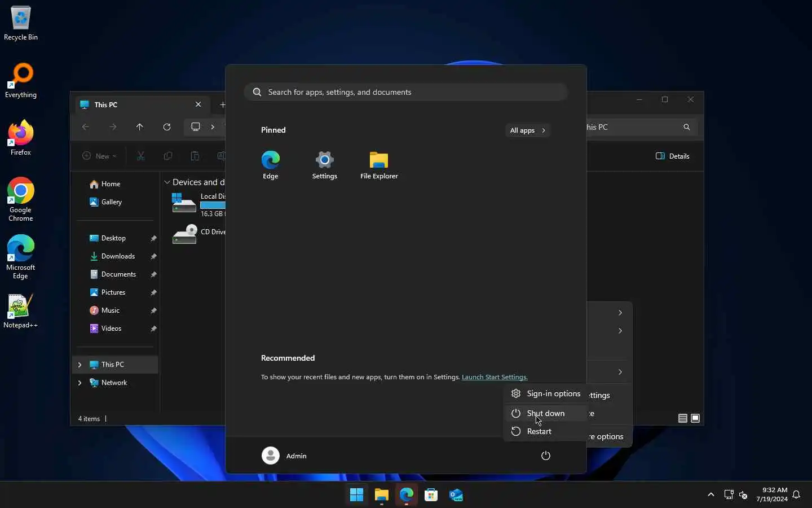This screenshot has height=508, width=812.
Task: Launch Firefox desktop shortcut
Action: (21, 138)
